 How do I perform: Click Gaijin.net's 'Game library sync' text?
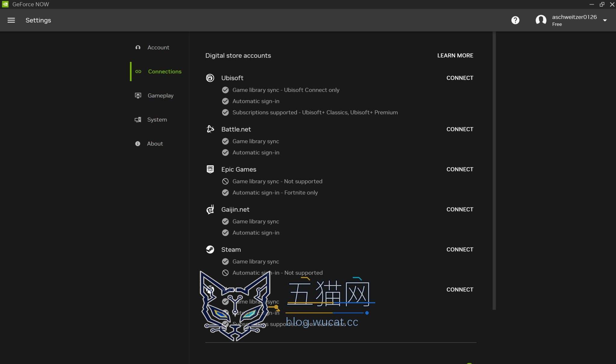[x=256, y=222]
